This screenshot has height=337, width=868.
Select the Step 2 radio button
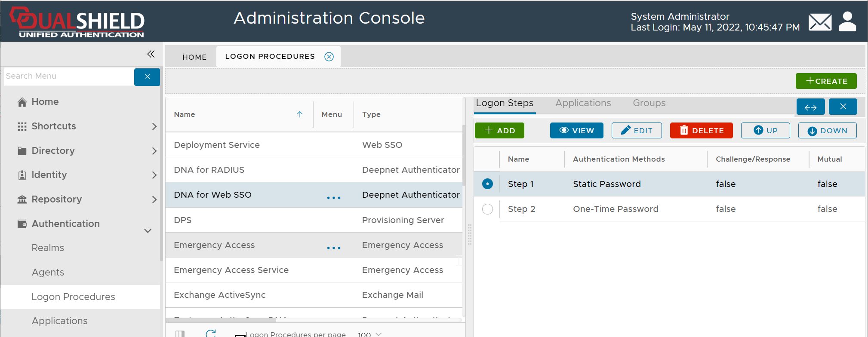[x=487, y=209]
